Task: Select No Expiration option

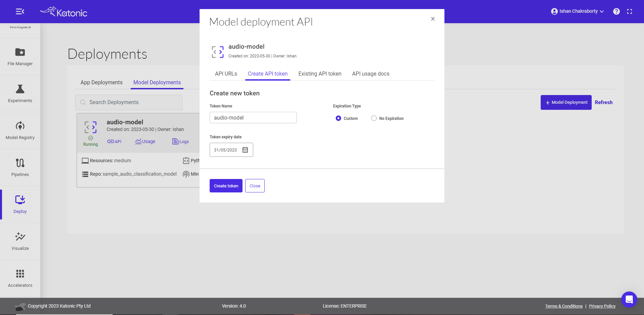Action: click(374, 118)
